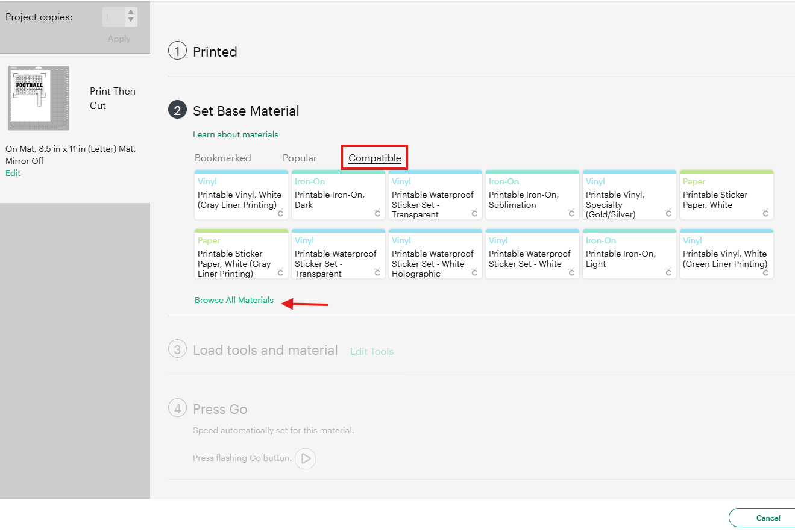Increase project copies with up arrow
The image size is (795, 532).
coord(131,13)
